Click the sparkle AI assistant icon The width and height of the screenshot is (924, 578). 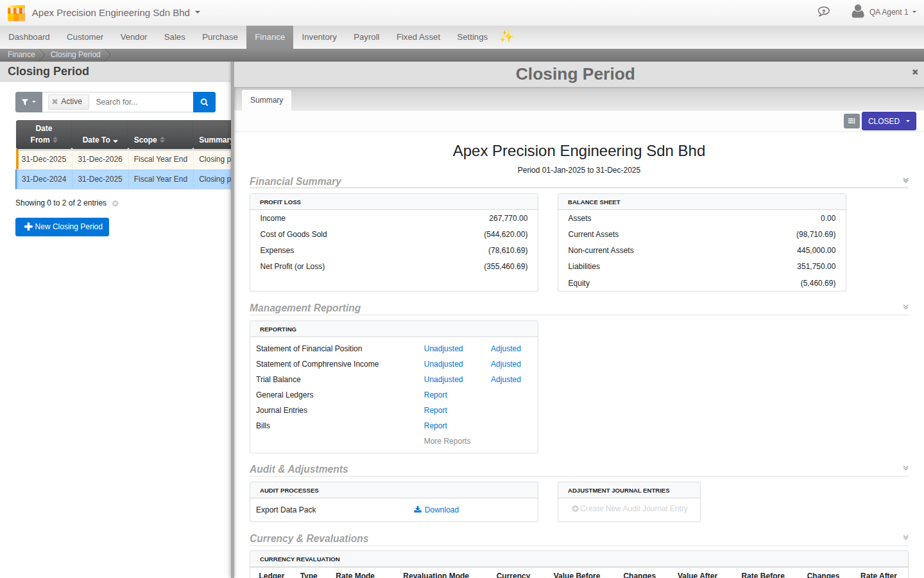pos(507,37)
